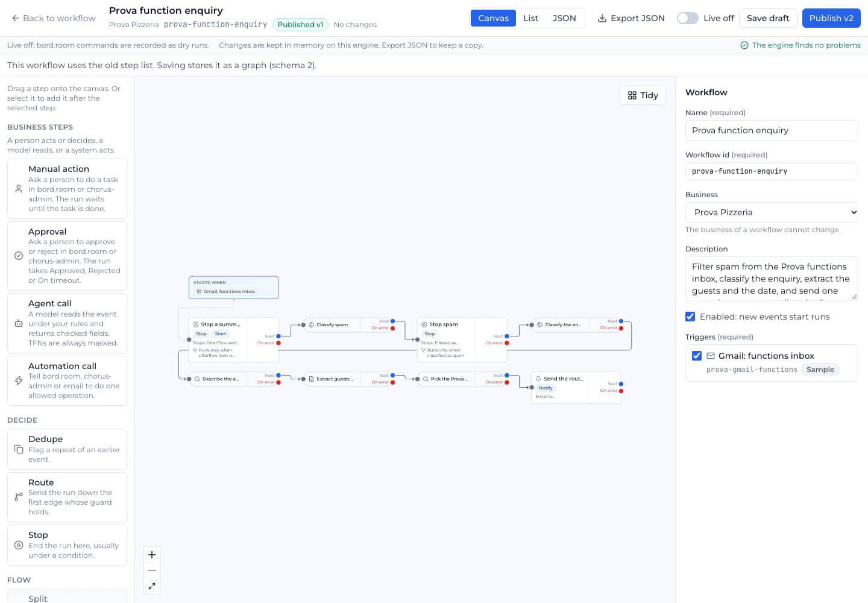Click the Publish v2 button

click(x=831, y=18)
